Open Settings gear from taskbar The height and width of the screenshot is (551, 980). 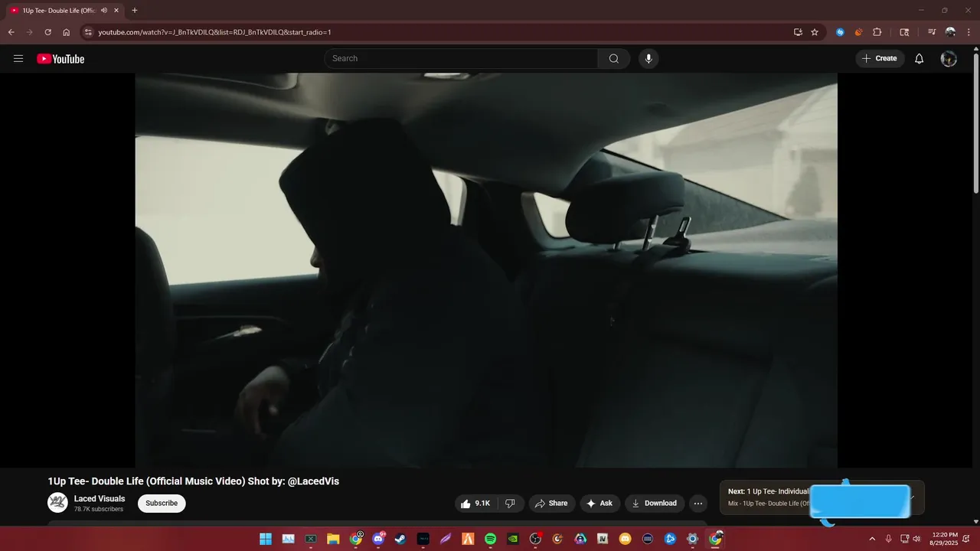[x=693, y=539]
